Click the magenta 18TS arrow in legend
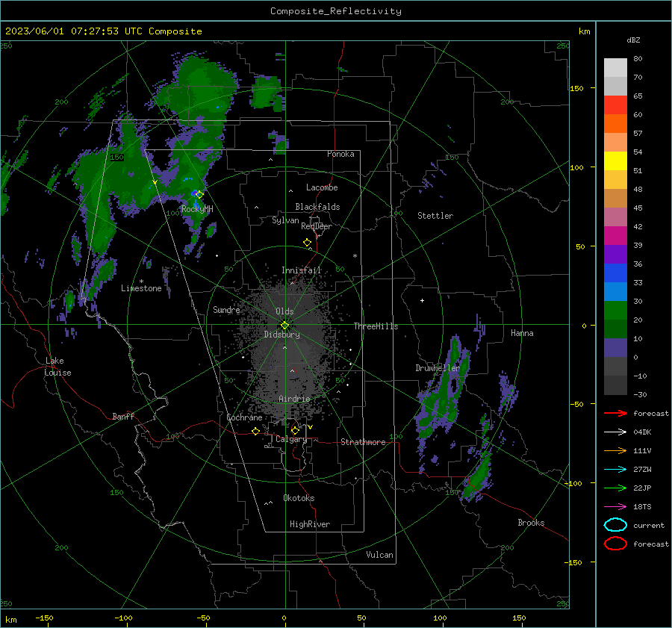 [615, 507]
